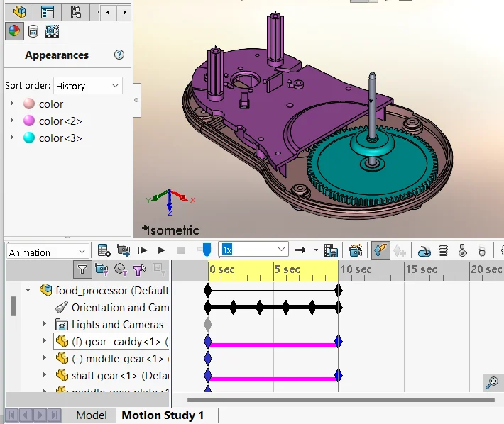Click the 10 sec end key on top timeline row
The width and height of the screenshot is (504, 424).
pos(339,290)
